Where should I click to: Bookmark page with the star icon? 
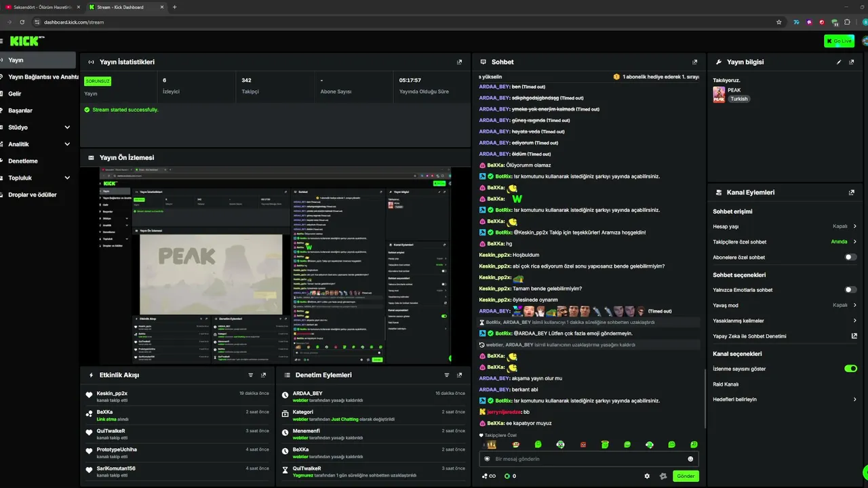(x=778, y=22)
